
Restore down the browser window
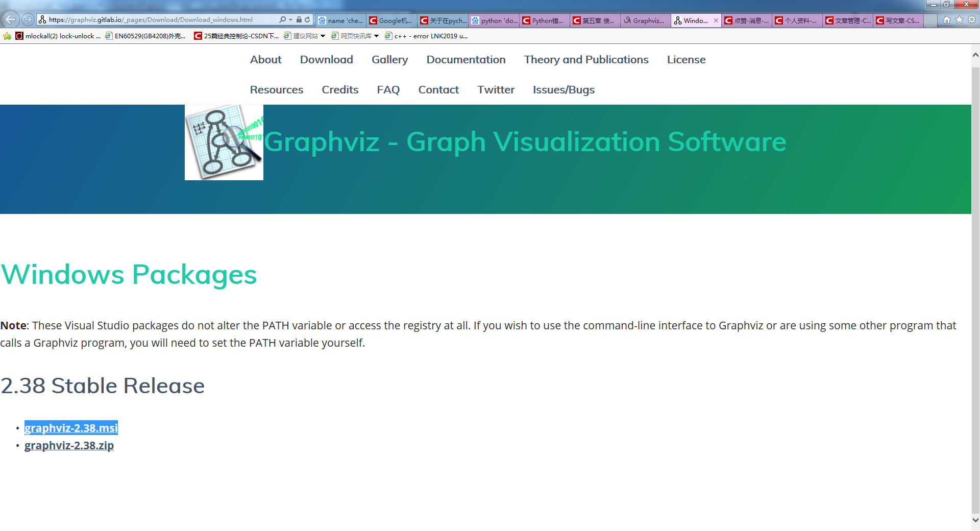(946, 5)
